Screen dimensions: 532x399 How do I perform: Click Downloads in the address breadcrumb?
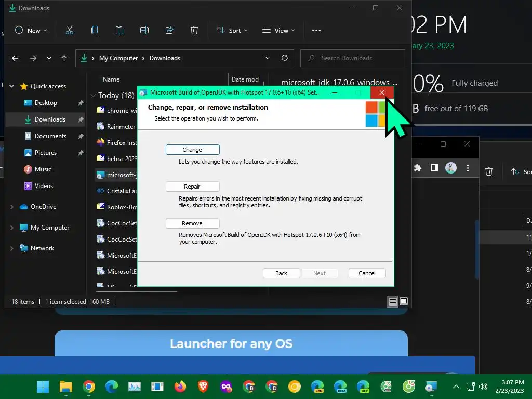point(165,58)
